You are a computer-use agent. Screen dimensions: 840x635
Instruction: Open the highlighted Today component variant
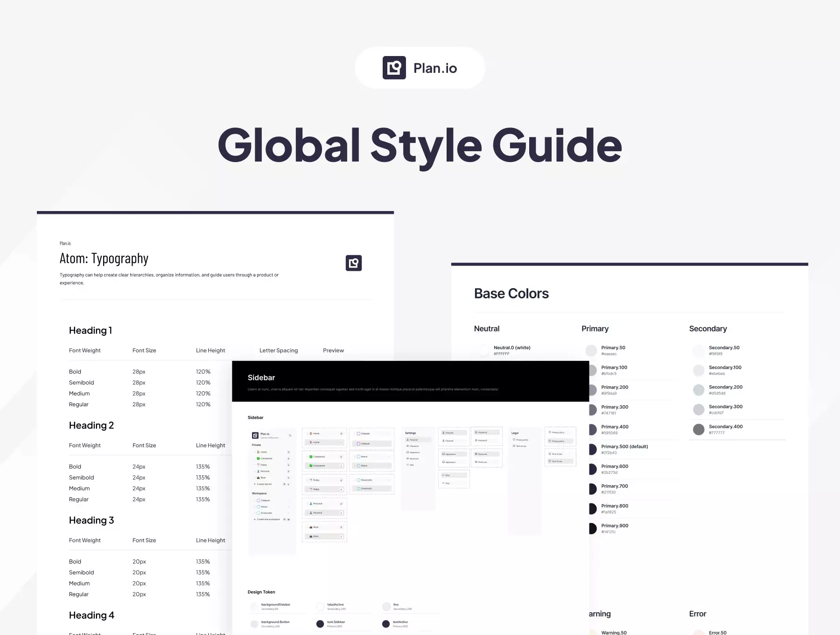(x=324, y=489)
